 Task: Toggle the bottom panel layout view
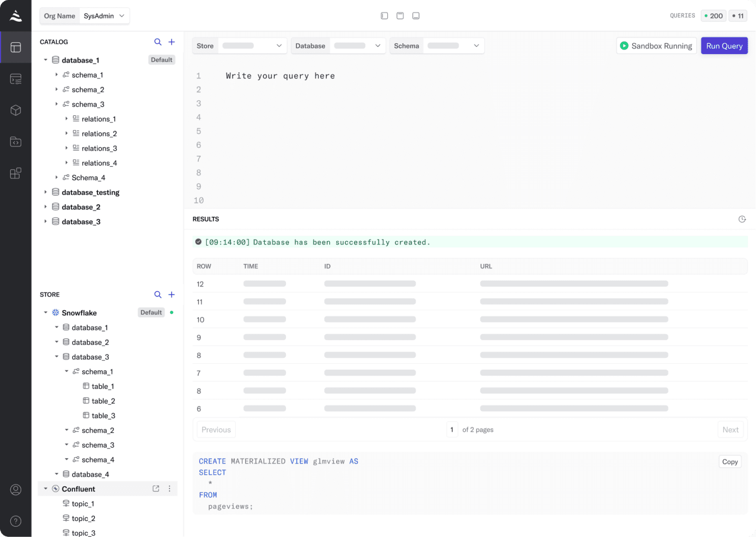pyautogui.click(x=416, y=15)
